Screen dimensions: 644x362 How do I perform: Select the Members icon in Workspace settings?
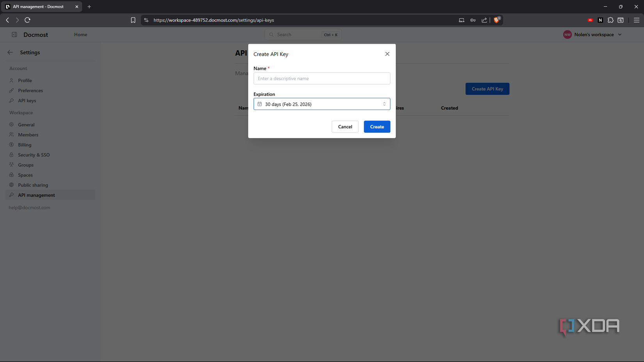[12, 135]
